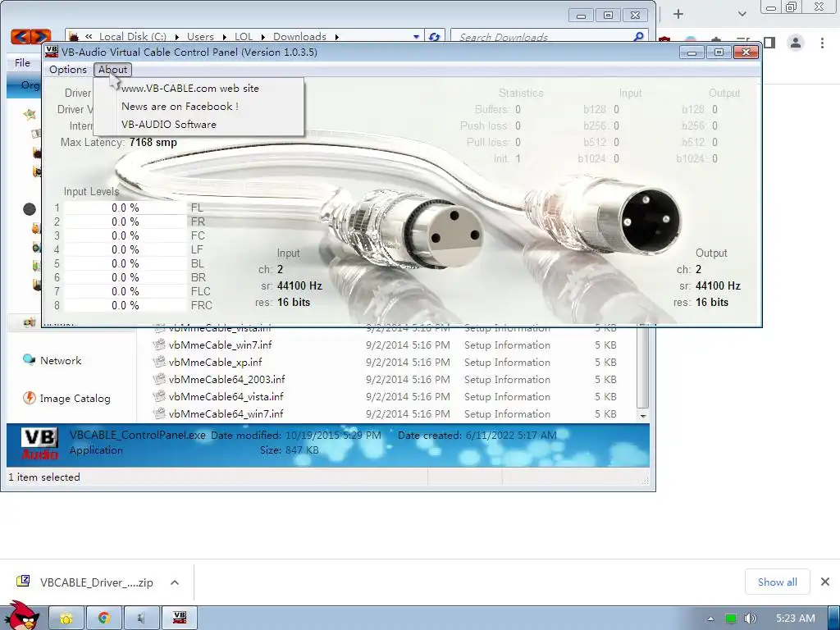
Task: Expand the arrow between Local Disk and Users
Action: tap(177, 36)
